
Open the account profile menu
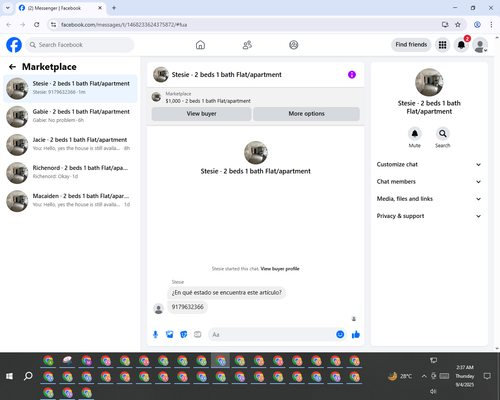tap(480, 45)
